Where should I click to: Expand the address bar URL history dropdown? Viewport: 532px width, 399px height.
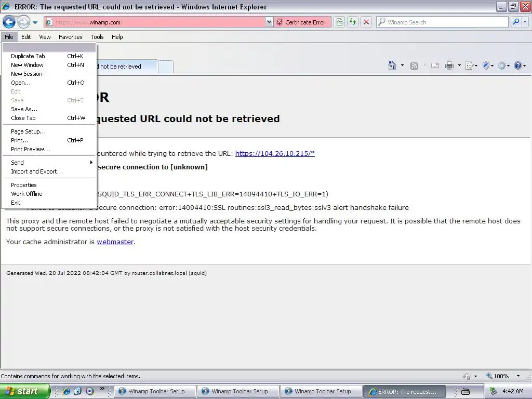click(x=269, y=22)
